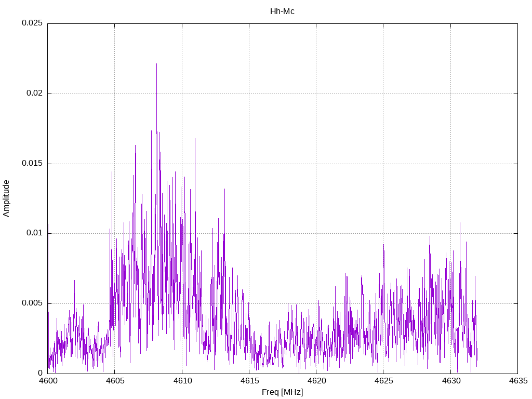
Task: Click the tip of the tallest spectrum peak
Action: coord(156,64)
